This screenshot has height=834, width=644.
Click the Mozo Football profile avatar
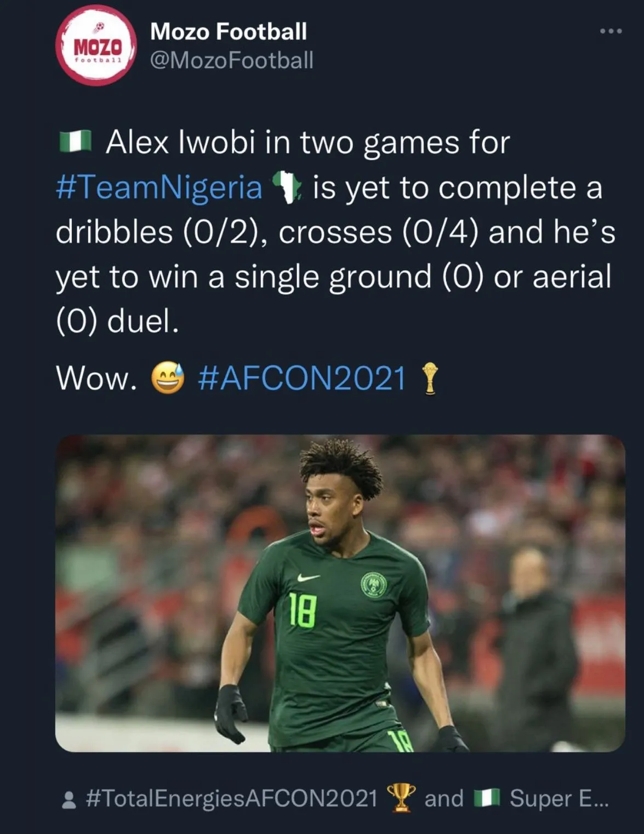click(x=96, y=46)
